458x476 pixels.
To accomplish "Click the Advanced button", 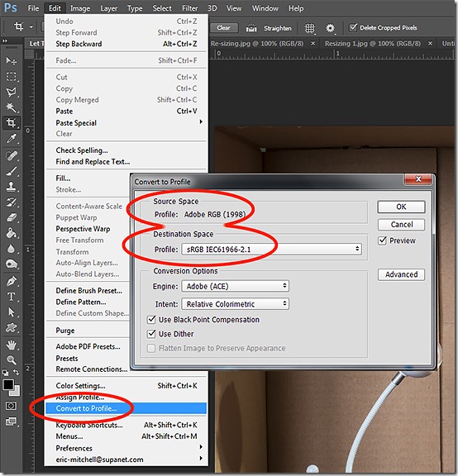I will click(401, 274).
